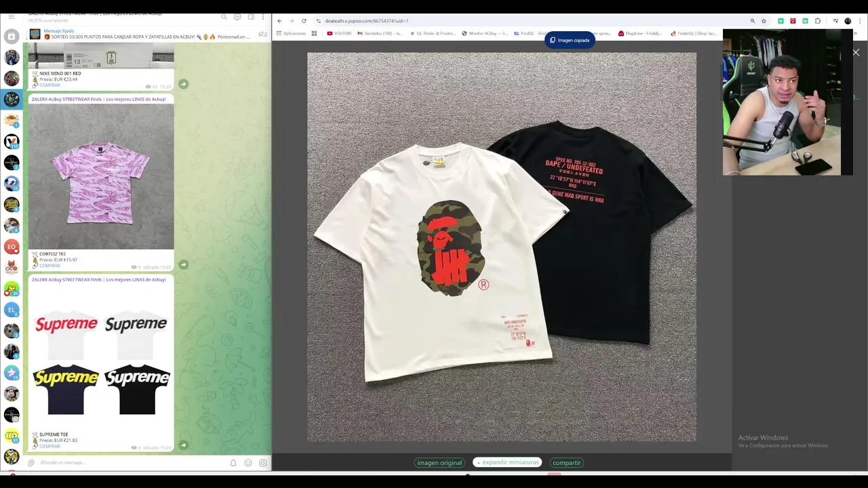Click the compartir link

pos(566,463)
